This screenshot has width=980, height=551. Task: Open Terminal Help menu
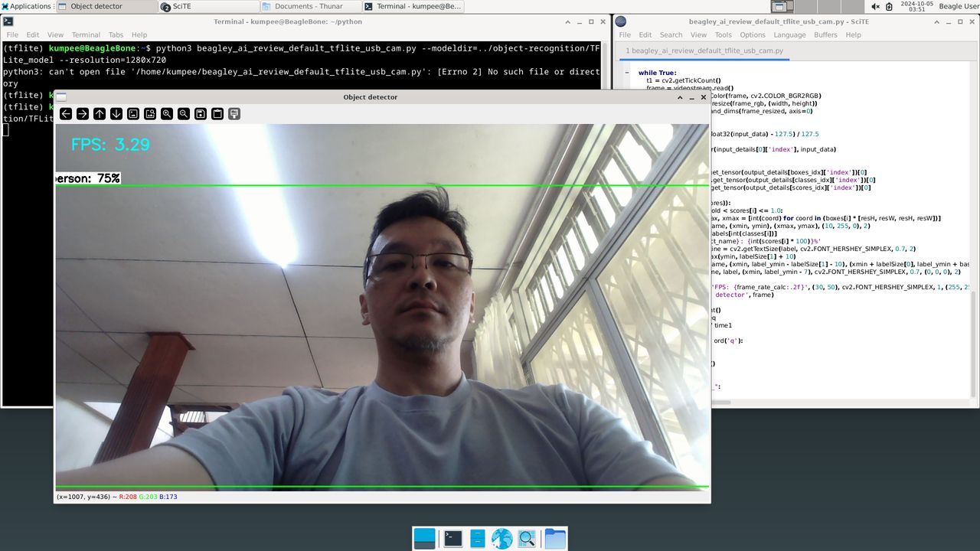point(139,34)
